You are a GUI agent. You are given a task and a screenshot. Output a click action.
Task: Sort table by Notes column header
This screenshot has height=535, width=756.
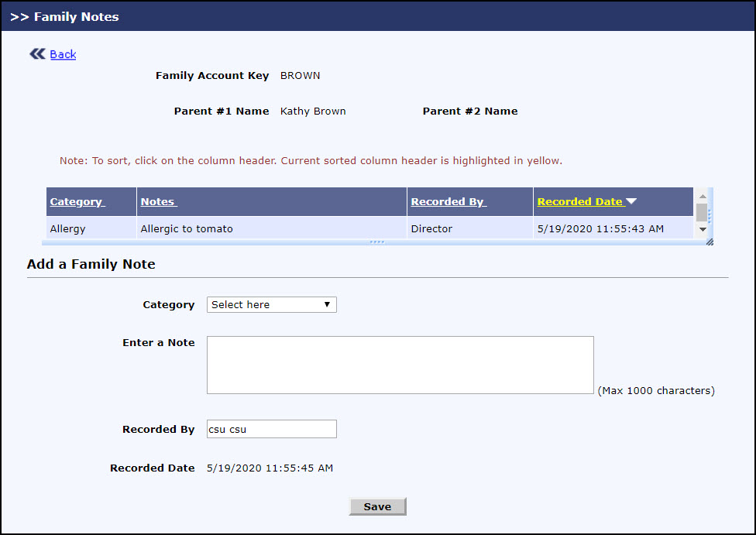click(158, 201)
